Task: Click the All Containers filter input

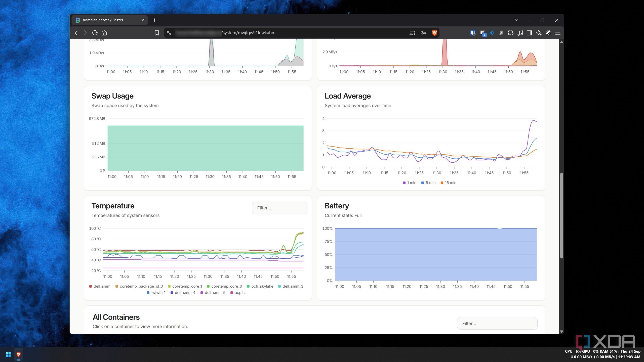Action: [497, 323]
